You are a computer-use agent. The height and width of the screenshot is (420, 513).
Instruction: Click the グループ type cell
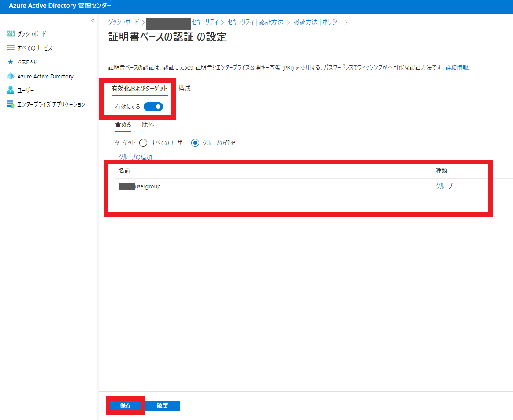444,186
